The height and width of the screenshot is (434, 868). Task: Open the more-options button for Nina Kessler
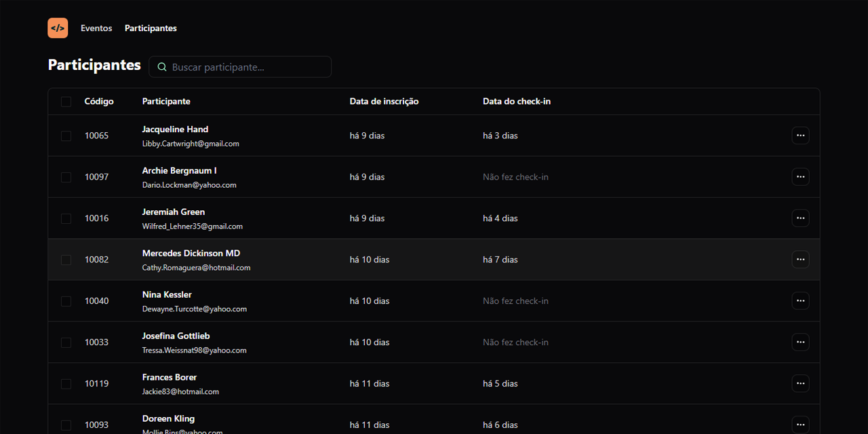pos(800,301)
